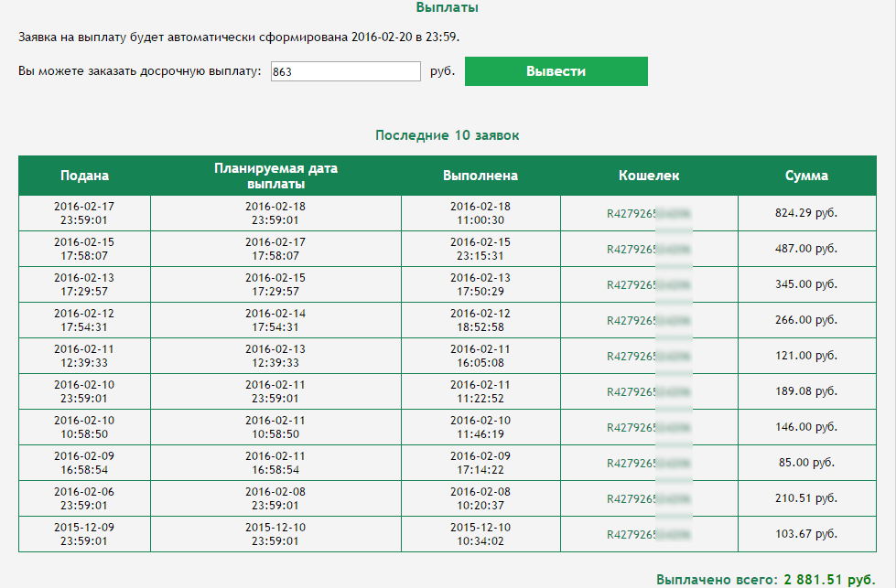Image resolution: width=896 pixels, height=588 pixels.
Task: Click planned date 2016-02-15 17:29:57
Action: (275, 284)
